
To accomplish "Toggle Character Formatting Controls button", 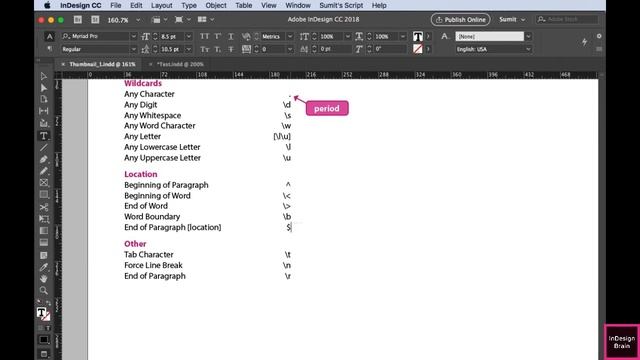I will click(x=49, y=36).
